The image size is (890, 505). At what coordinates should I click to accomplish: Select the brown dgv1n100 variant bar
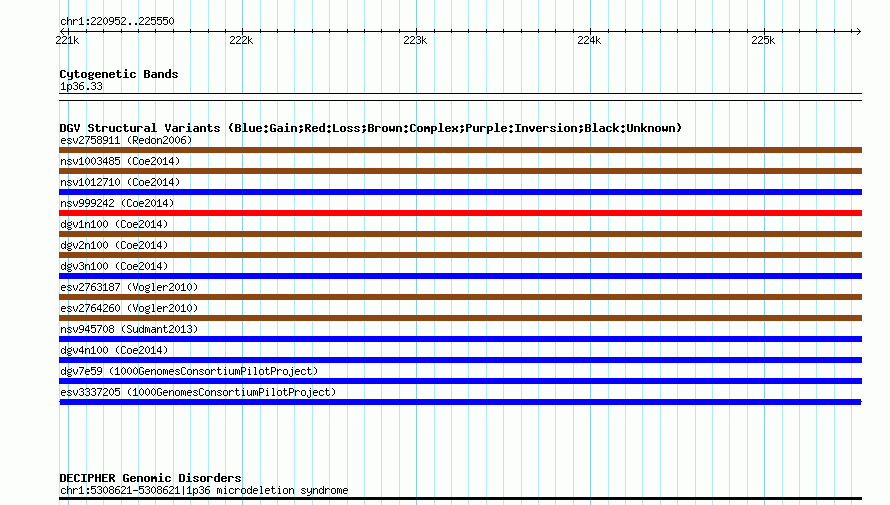point(460,234)
